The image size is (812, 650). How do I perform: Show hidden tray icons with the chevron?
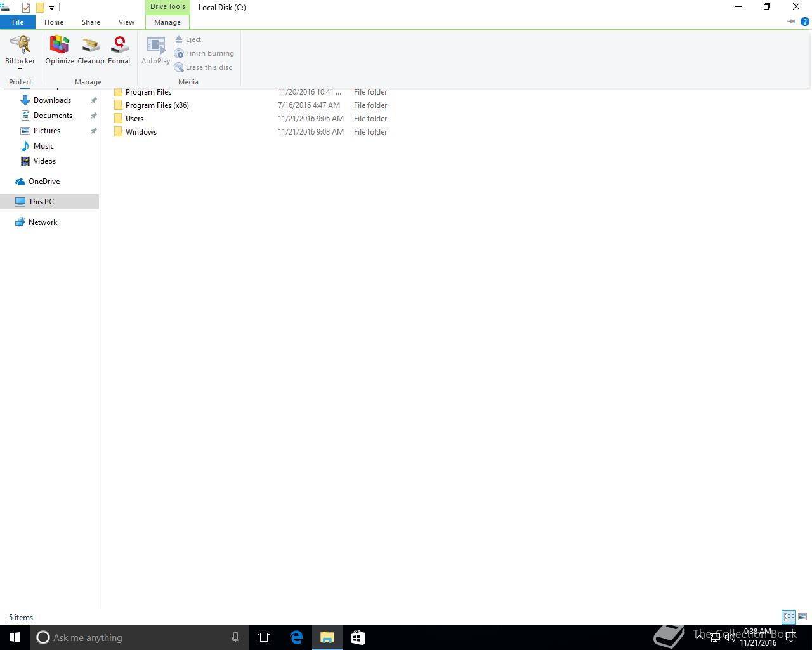[x=700, y=637]
